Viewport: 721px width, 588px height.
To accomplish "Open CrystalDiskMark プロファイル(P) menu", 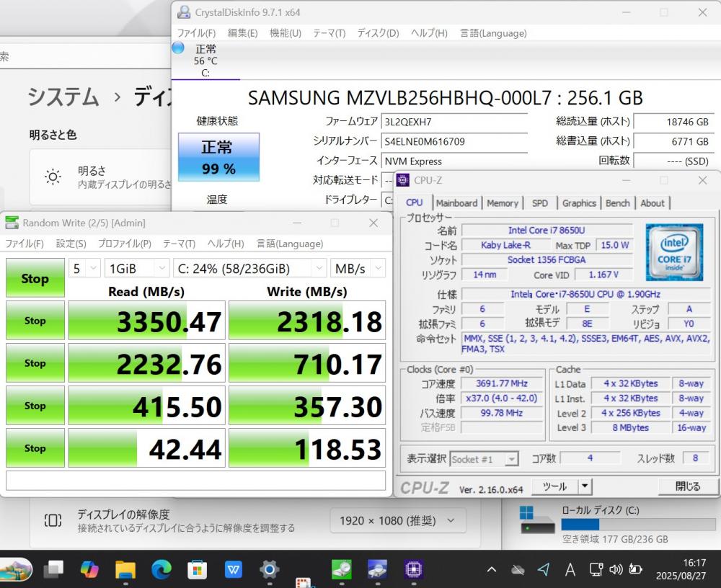I will tap(125, 244).
